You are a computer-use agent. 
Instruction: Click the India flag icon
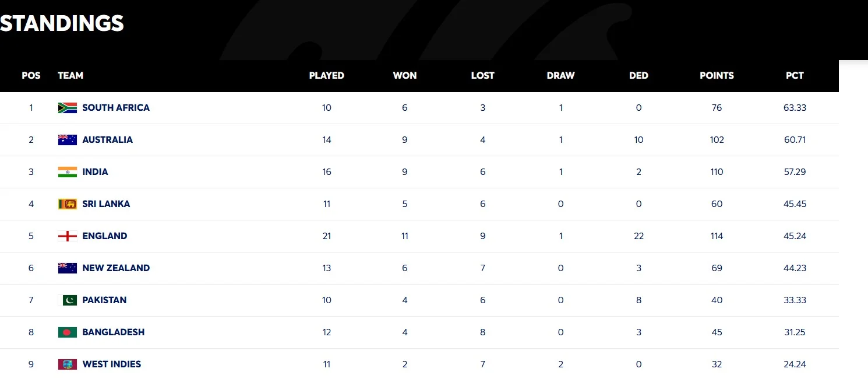pos(68,172)
